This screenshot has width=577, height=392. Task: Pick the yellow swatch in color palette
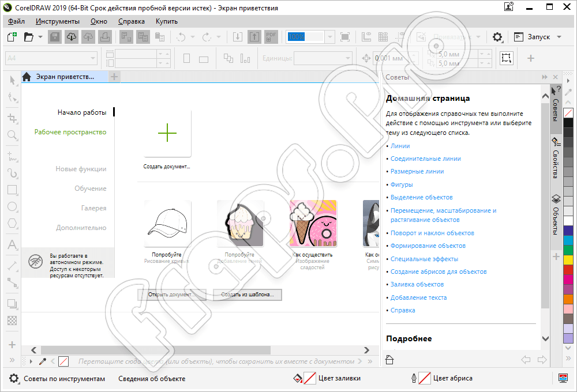pyautogui.click(x=568, y=259)
